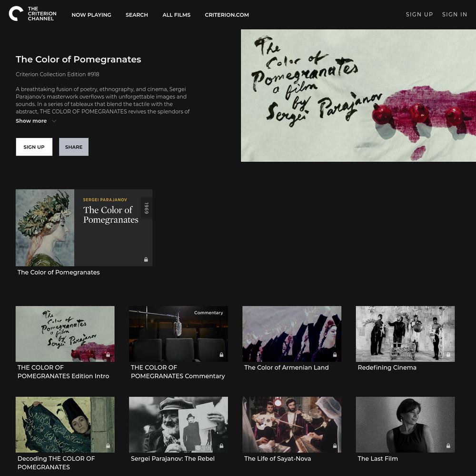The height and width of the screenshot is (476, 476).
Task: Click lock icon on Redefining Cinema thumbnail
Action: coord(448,355)
